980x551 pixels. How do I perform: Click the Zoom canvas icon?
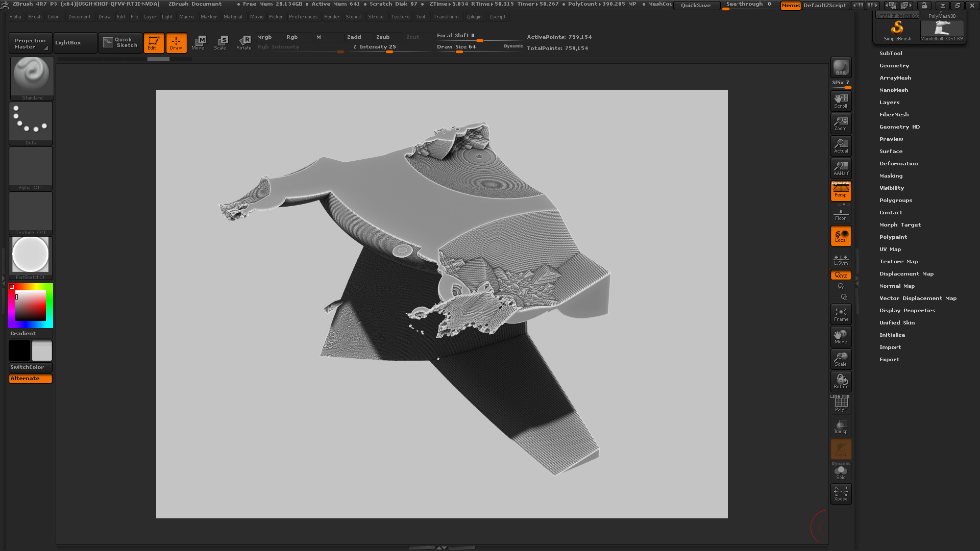(x=841, y=123)
